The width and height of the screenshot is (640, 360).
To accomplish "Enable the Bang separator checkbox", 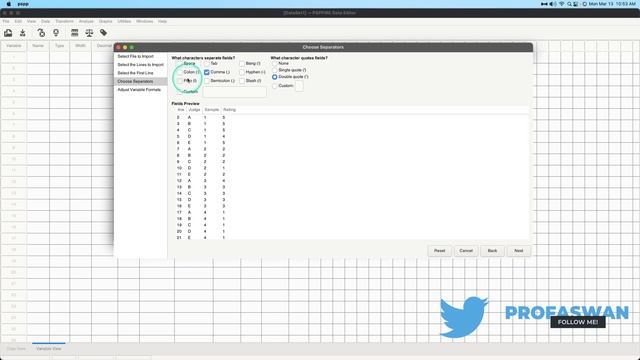I will pyautogui.click(x=242, y=64).
